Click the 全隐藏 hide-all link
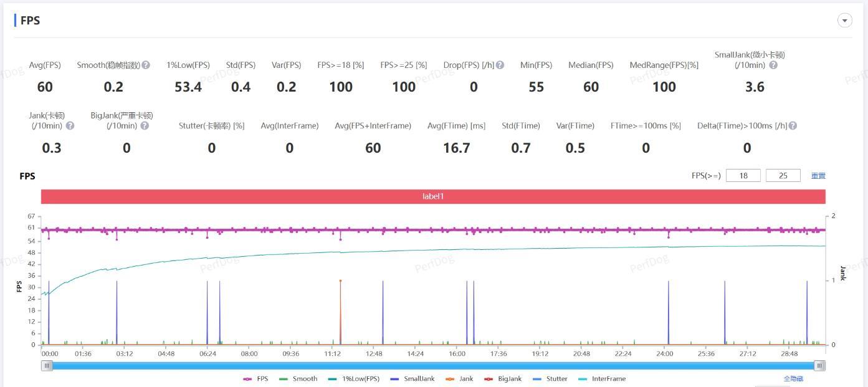This screenshot has width=868, height=387. [793, 379]
